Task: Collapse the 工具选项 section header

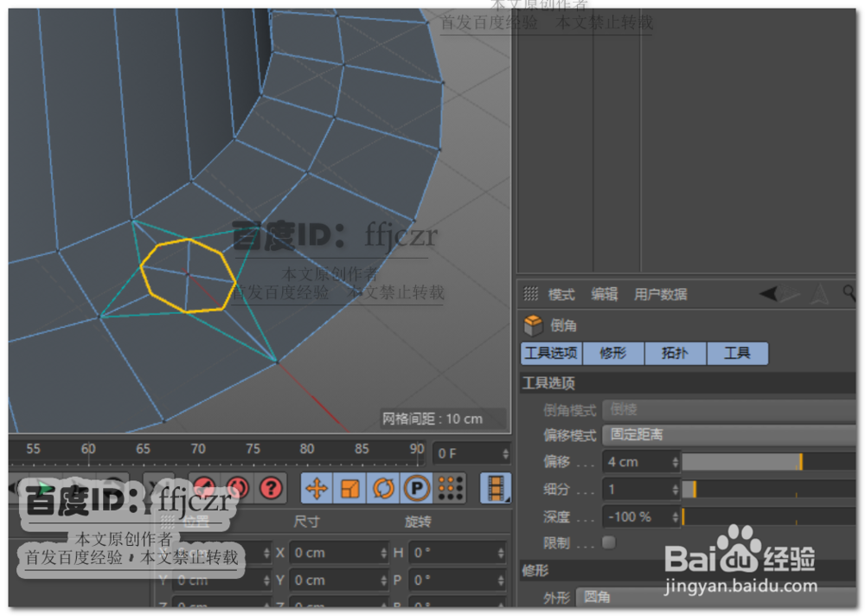Action: click(x=688, y=383)
